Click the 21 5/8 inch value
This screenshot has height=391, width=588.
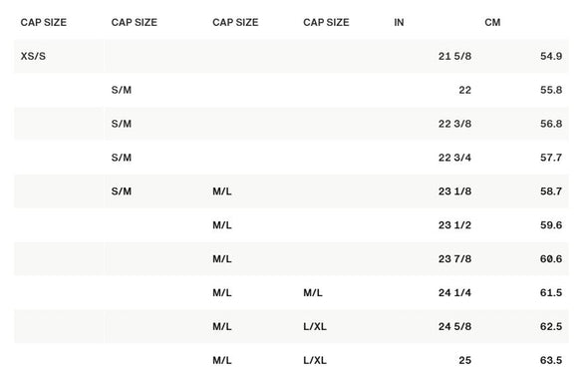(454, 56)
